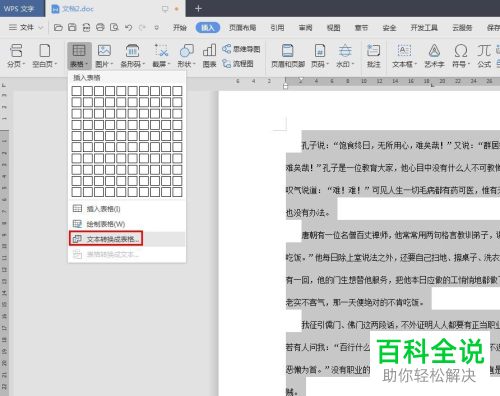This screenshot has height=396, width=500.
Task: Click the 表格 table button
Action: click(x=79, y=56)
